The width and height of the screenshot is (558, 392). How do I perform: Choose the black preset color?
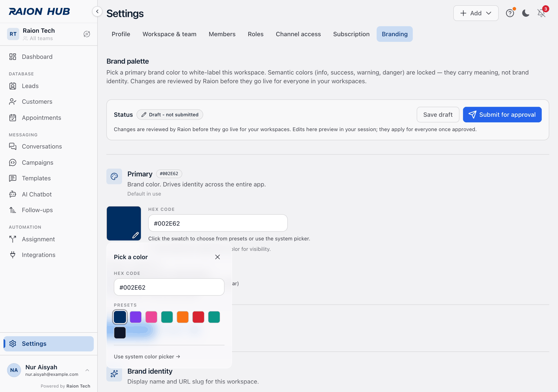(x=120, y=333)
